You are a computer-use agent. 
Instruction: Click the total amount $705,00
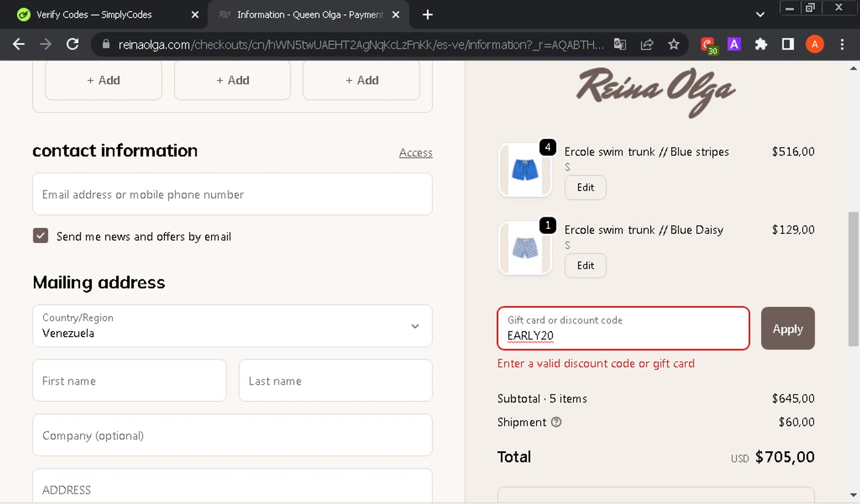[785, 457]
